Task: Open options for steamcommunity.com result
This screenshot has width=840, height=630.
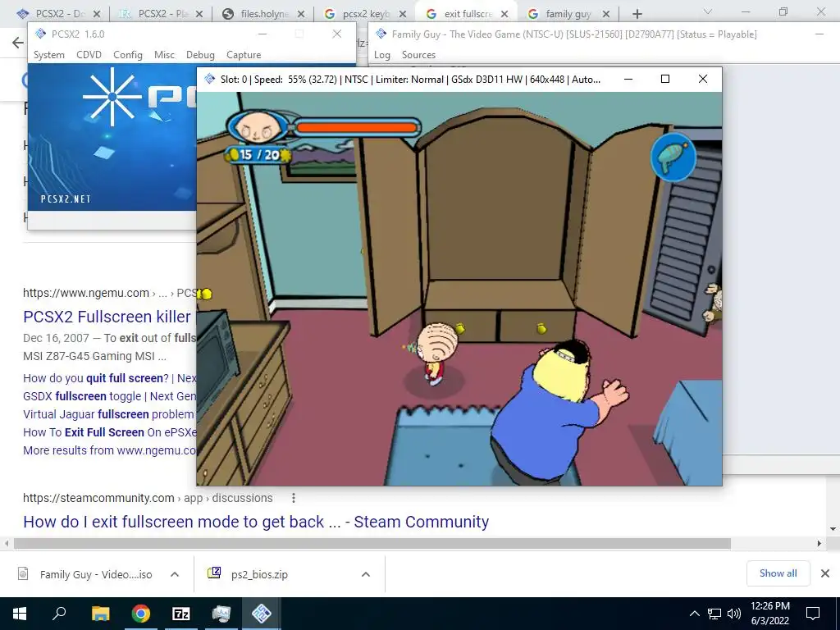Action: pyautogui.click(x=294, y=498)
